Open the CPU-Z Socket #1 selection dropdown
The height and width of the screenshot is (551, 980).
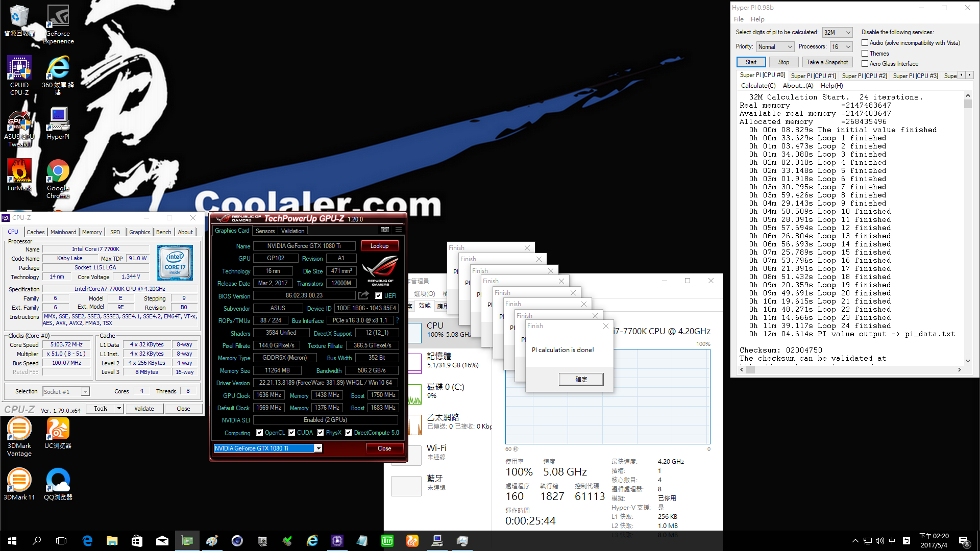pyautogui.click(x=66, y=392)
